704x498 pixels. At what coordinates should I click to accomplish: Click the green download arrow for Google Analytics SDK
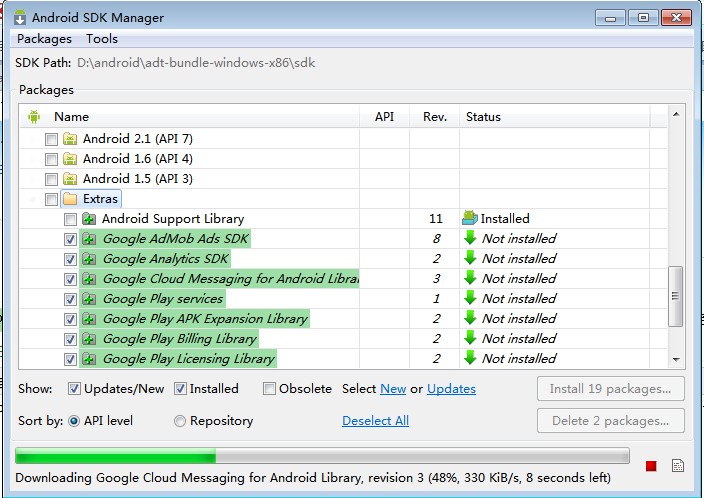[x=470, y=258]
